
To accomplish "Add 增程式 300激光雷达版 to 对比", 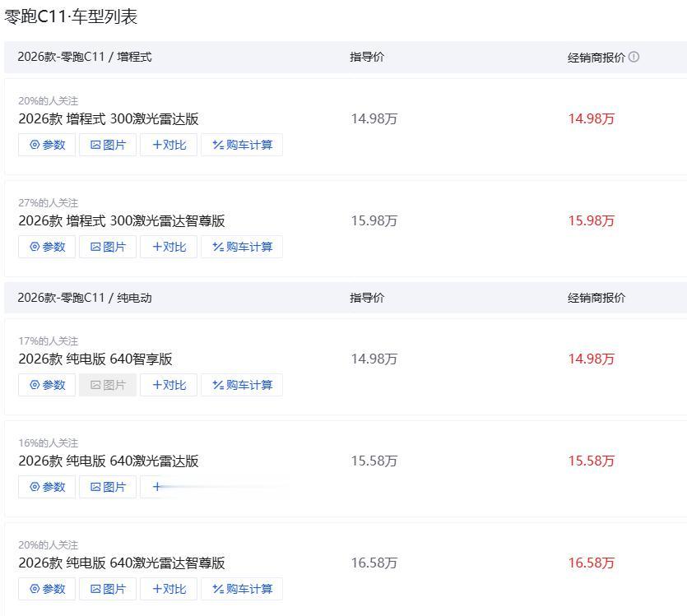I will coord(169,145).
